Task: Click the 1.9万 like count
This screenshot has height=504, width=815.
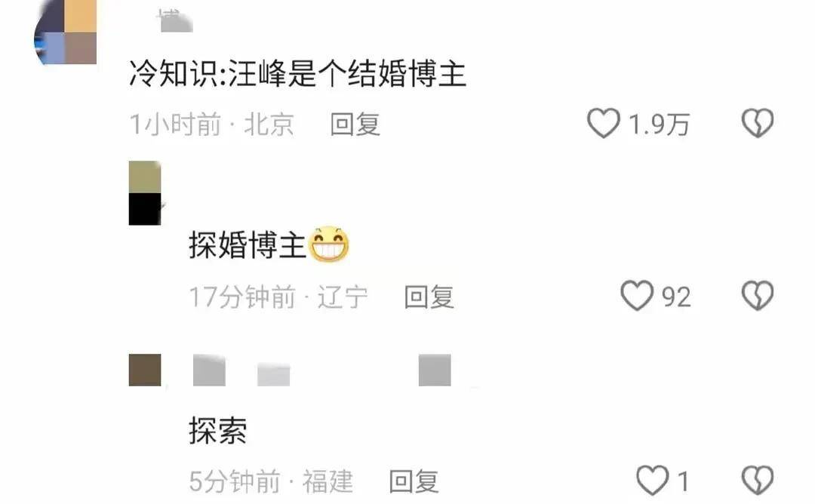Action: (x=659, y=124)
